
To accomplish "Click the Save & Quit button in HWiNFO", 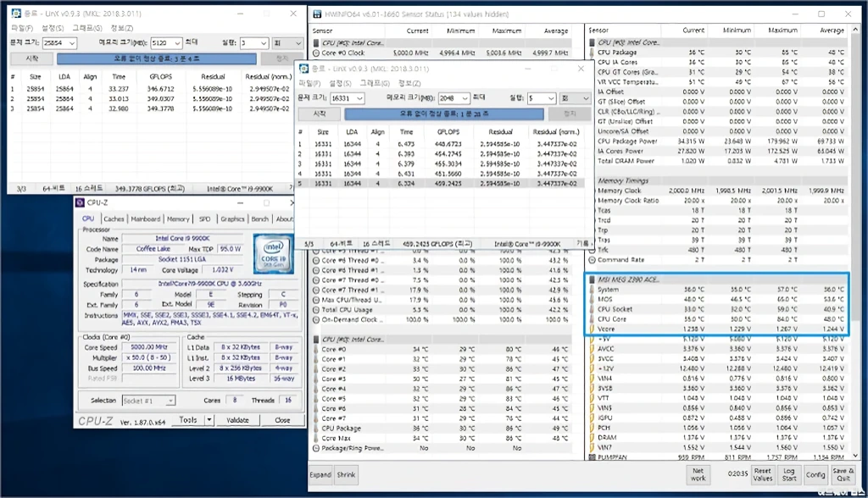I will coord(843,474).
